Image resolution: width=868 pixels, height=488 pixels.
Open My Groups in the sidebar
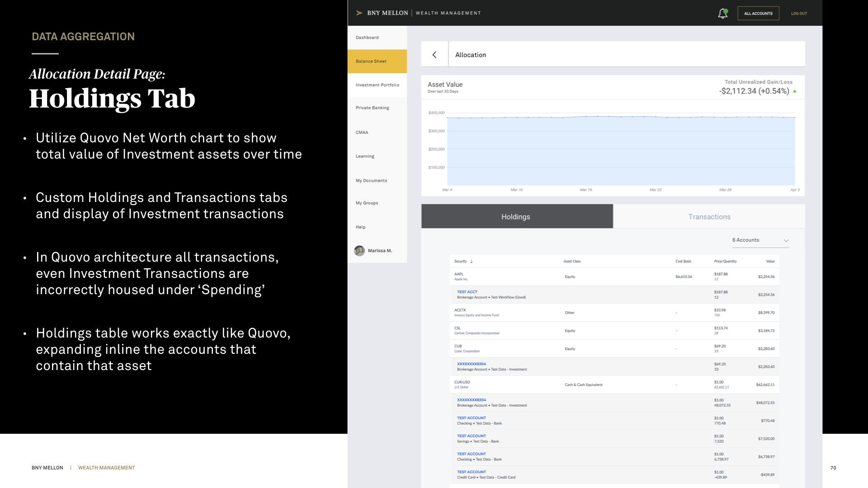click(377, 203)
